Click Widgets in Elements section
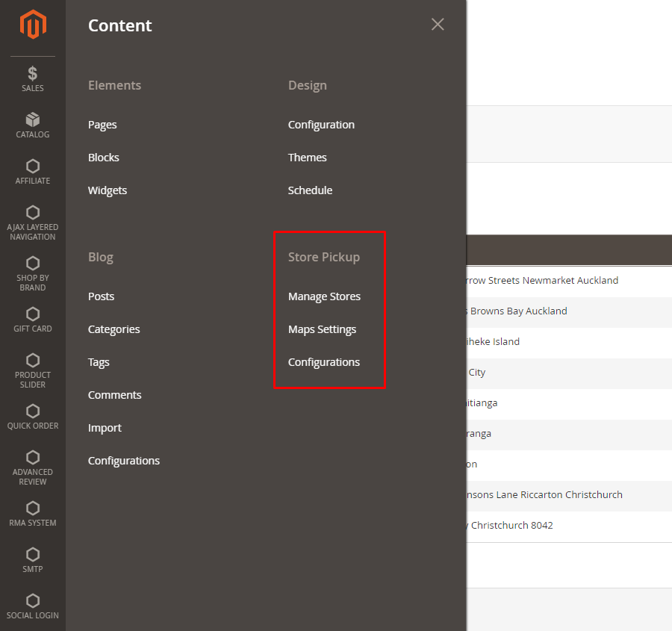This screenshot has width=672, height=631. click(108, 190)
